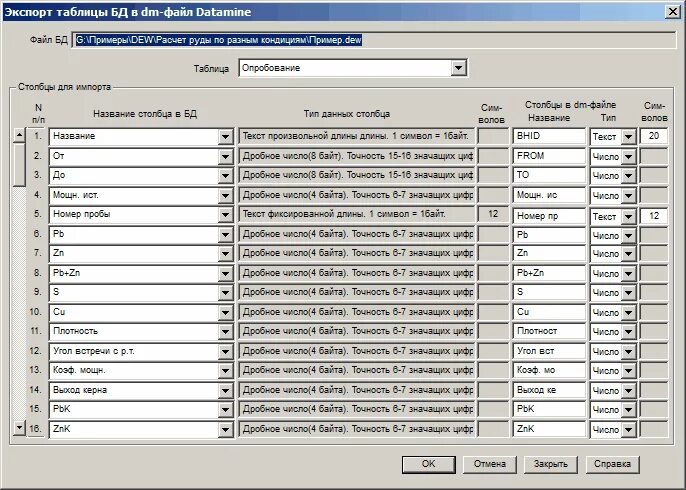This screenshot has height=490, width=686.
Task: Click the Плотност dm-file name field
Action: 549,331
